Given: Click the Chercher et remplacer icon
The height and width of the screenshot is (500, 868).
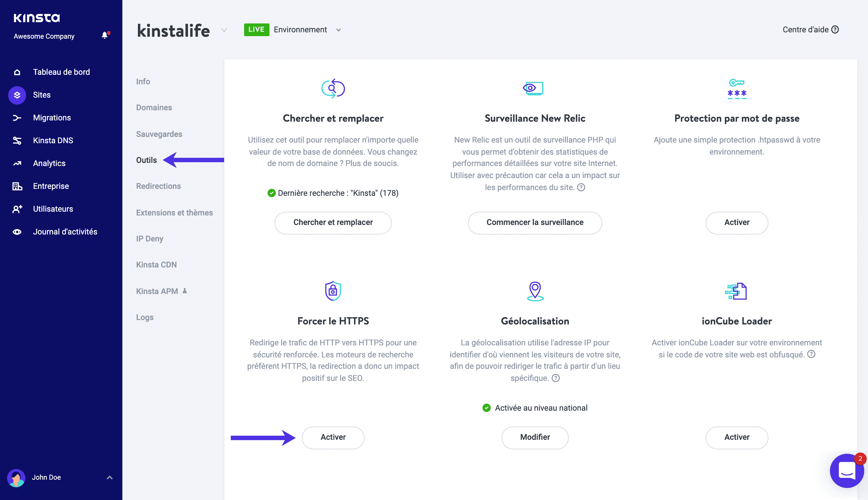Looking at the screenshot, I should tap(333, 88).
